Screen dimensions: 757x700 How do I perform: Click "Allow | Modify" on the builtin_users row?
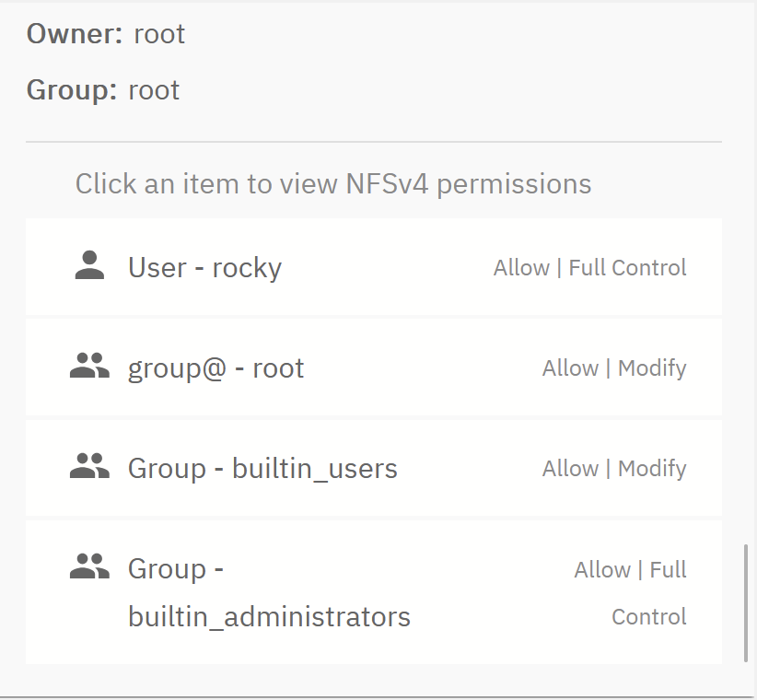pos(614,469)
